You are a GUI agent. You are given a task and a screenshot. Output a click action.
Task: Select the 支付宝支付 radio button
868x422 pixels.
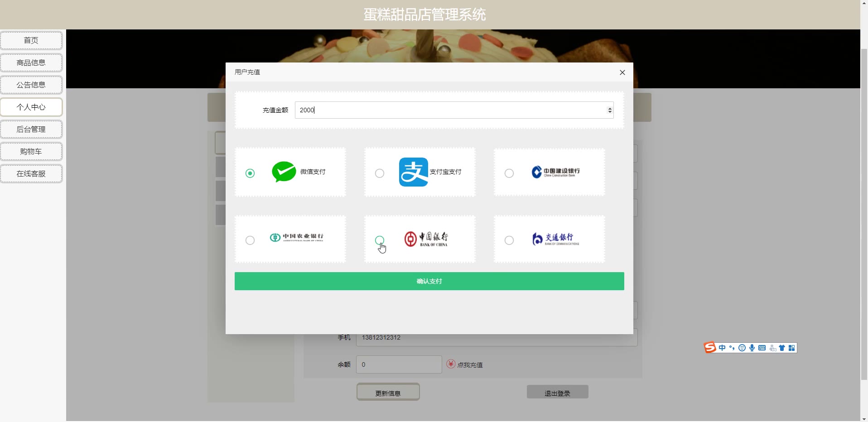click(380, 173)
